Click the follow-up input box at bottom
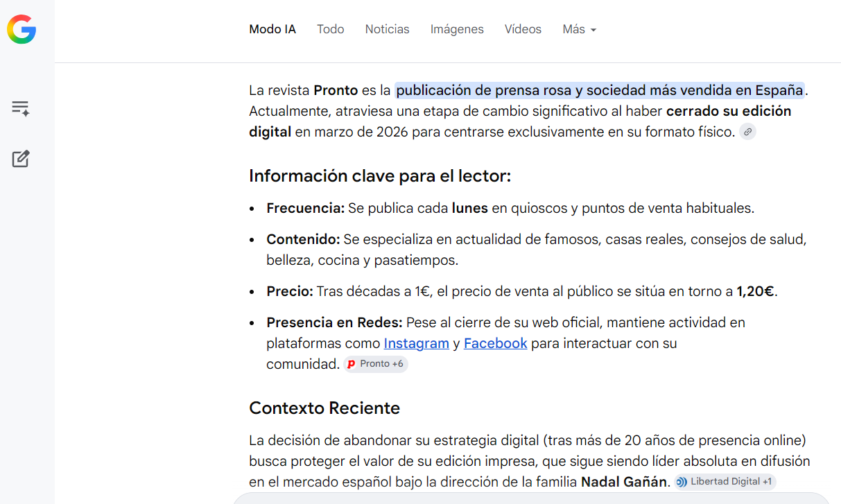Screen dimensions: 841x504 [x=530, y=498]
